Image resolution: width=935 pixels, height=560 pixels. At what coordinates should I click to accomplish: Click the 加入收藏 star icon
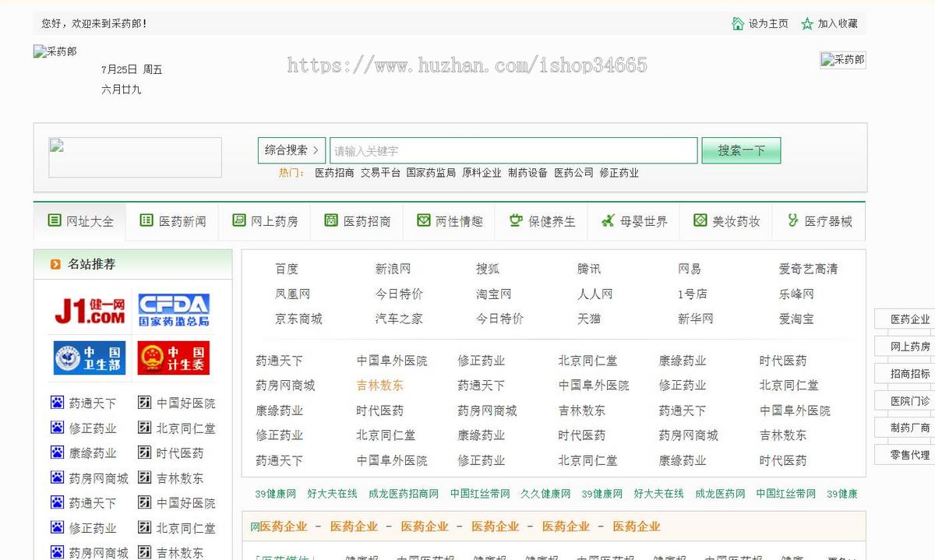[807, 23]
